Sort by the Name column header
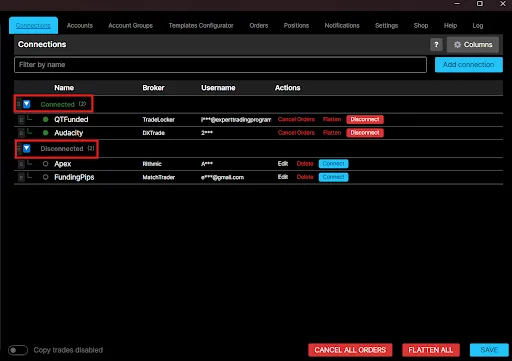The height and width of the screenshot is (361, 512). click(x=64, y=88)
